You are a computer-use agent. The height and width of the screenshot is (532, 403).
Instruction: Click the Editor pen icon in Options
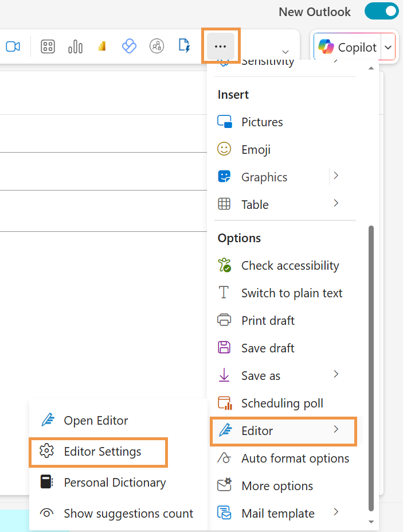point(225,430)
